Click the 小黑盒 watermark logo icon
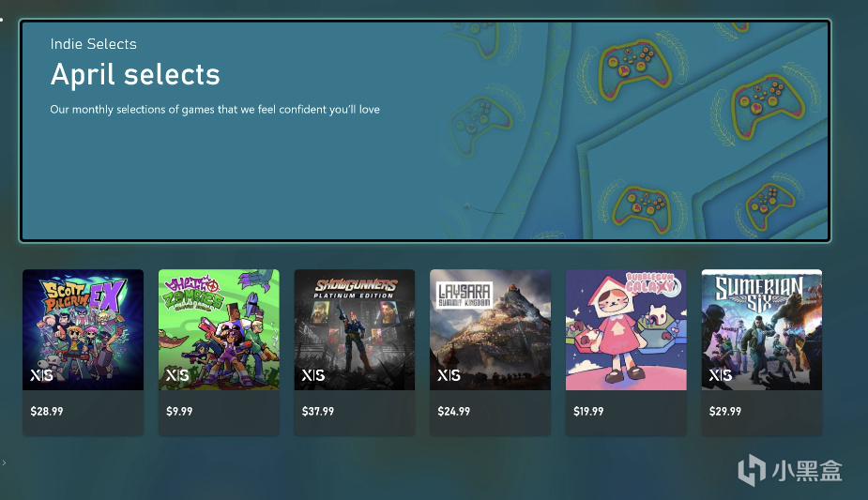Viewport: 868px width, 500px height. point(752,470)
